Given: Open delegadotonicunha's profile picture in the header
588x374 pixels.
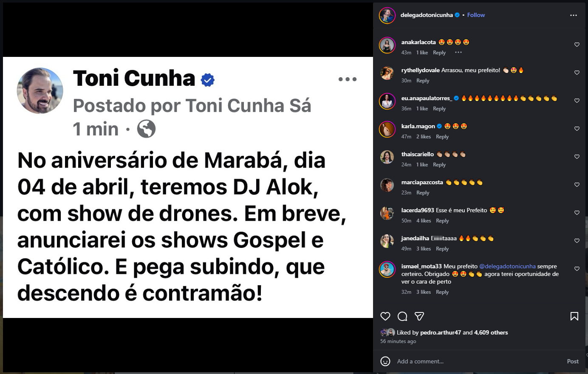Looking at the screenshot, I should pyautogui.click(x=387, y=16).
